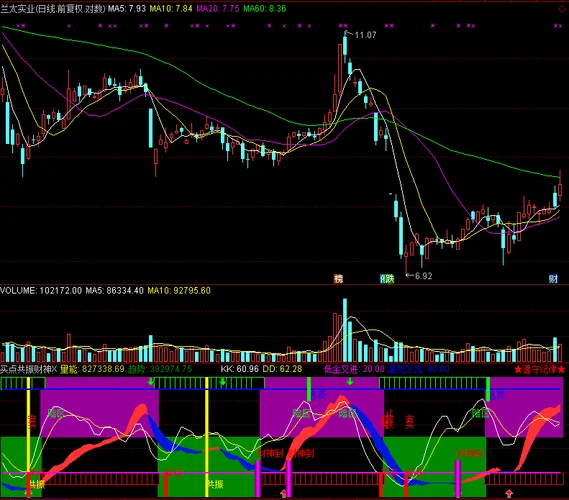This screenshot has height=500, width=569.
Task: Click the 兰太实业 chart title
Action: [x=17, y=8]
